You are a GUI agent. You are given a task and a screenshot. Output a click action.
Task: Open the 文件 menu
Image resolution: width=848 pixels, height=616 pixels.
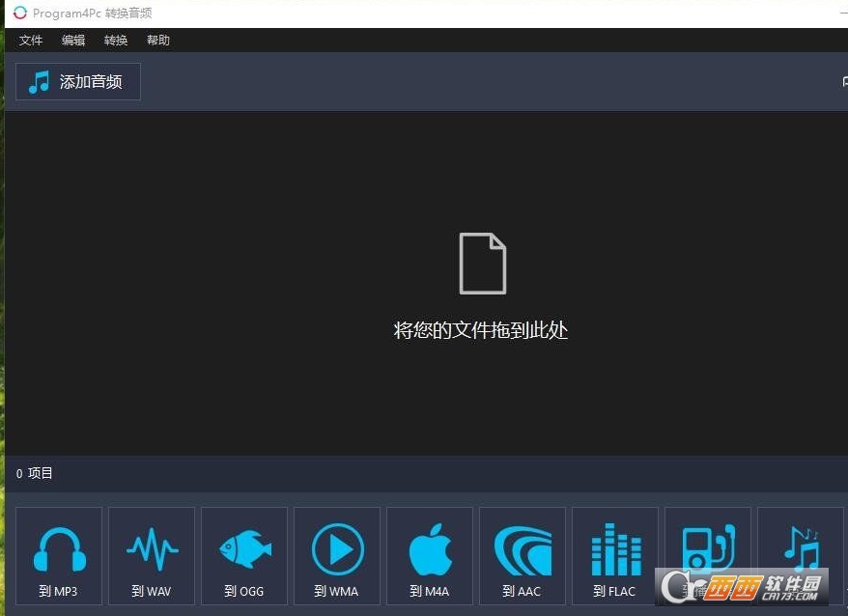coord(31,41)
